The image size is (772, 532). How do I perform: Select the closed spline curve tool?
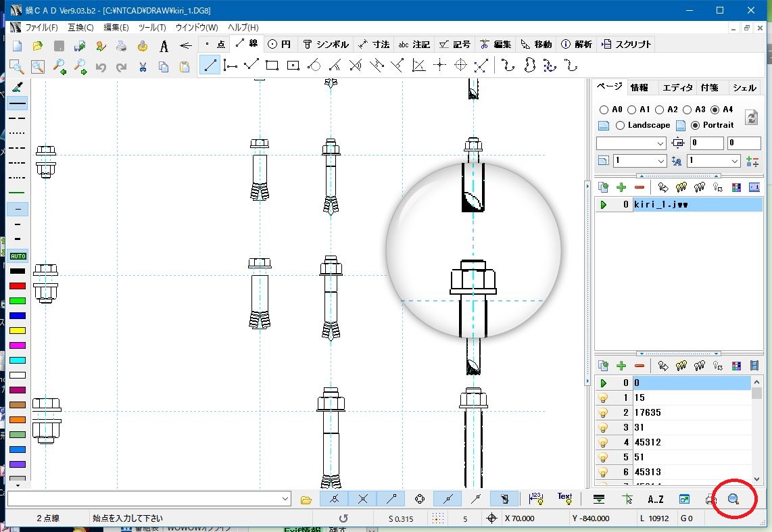tap(529, 65)
